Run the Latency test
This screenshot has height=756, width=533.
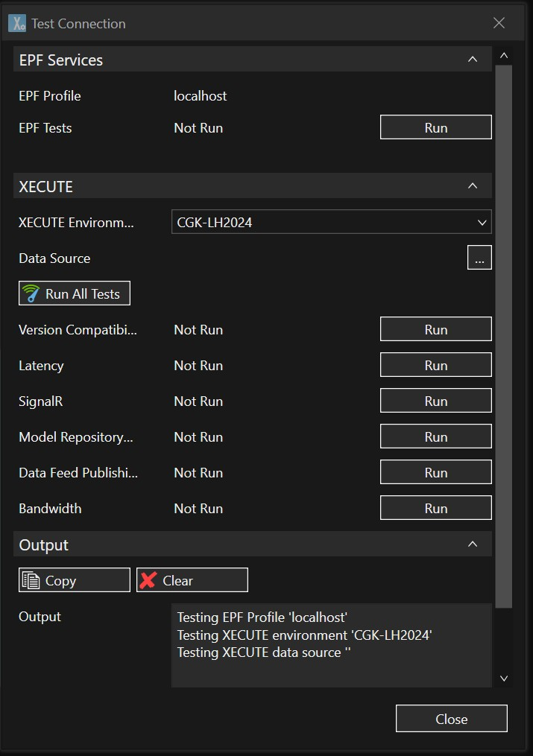(435, 364)
